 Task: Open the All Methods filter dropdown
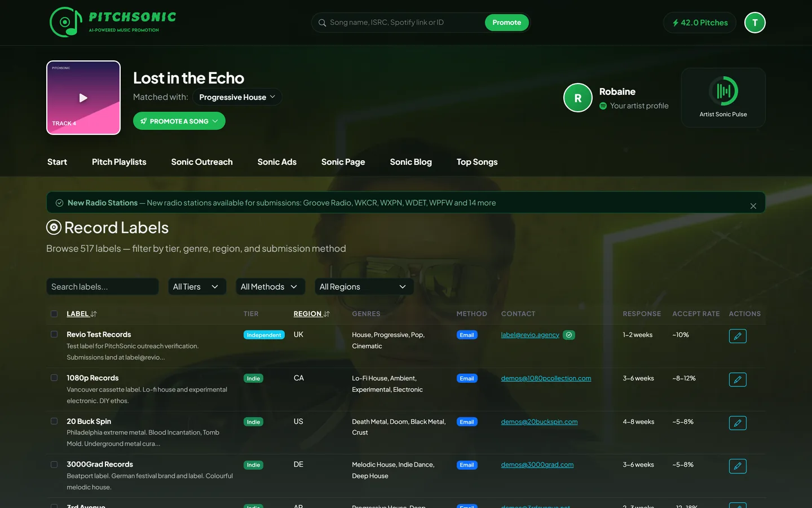pos(271,287)
